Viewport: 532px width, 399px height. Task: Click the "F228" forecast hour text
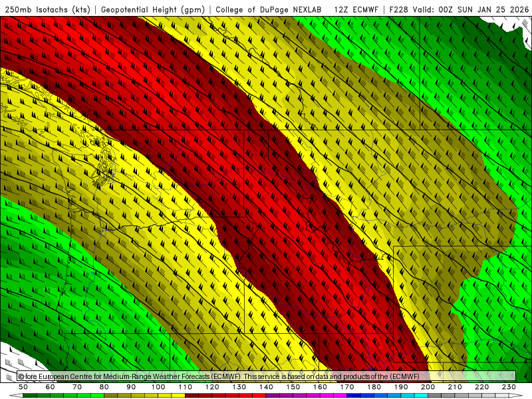(398, 9)
